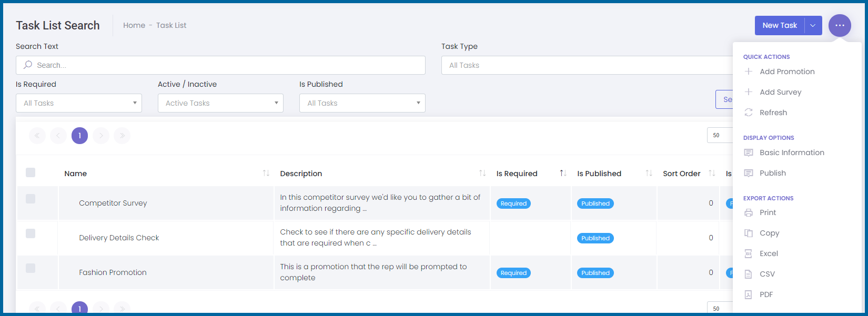Select the Fashion Promotion row checkbox
Viewport: 868px width, 316px height.
(x=31, y=268)
